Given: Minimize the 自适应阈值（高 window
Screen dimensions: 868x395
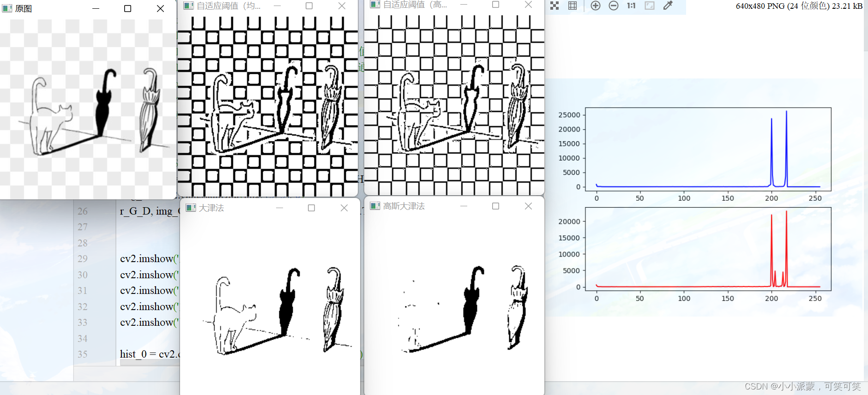Looking at the screenshot, I should (464, 4).
